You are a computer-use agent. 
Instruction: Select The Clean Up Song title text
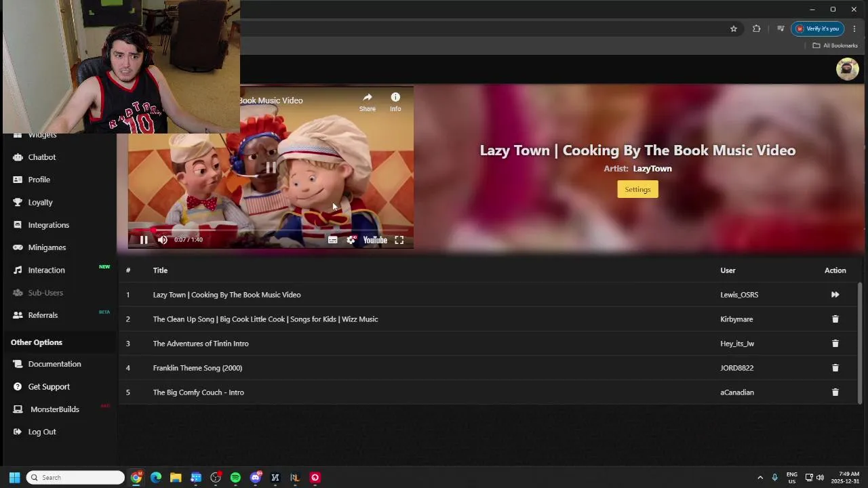(265, 319)
